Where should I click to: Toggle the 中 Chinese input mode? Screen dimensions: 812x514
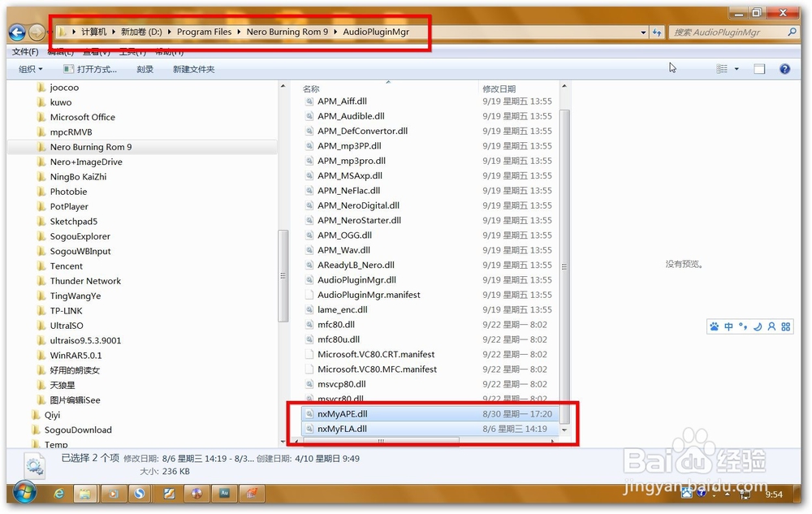[728, 326]
